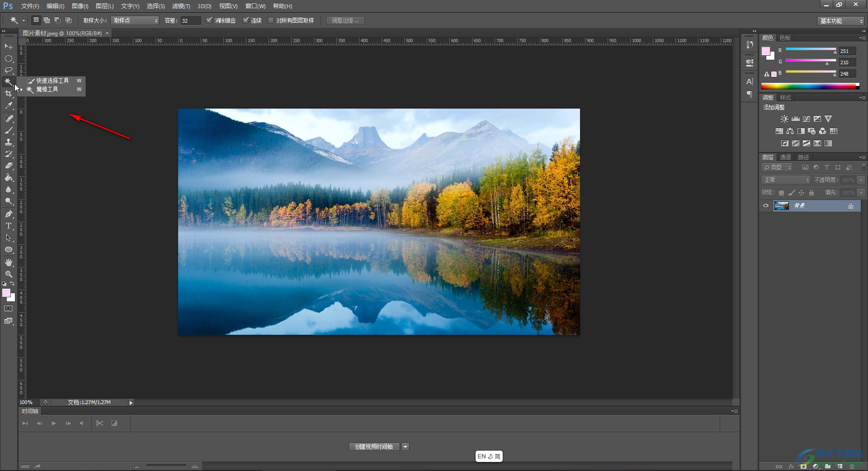The width and height of the screenshot is (868, 471).
Task: Click the color spectrum ramp
Action: pyautogui.click(x=810, y=86)
